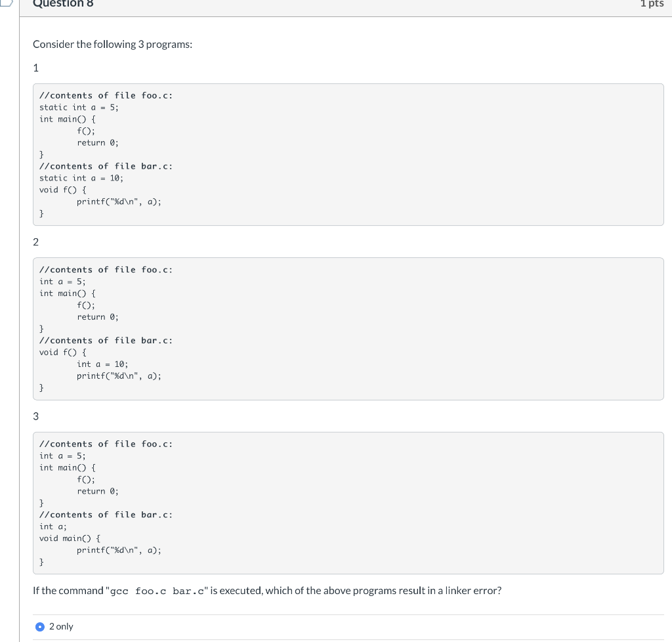
Task: Click the "void main() {" line in program 3
Action: coord(70,538)
